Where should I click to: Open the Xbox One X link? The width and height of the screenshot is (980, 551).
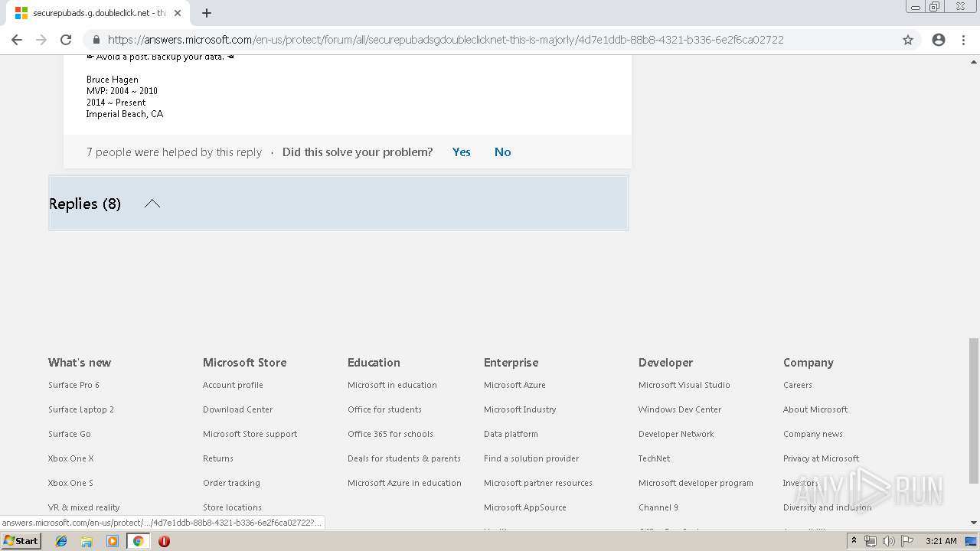(x=71, y=458)
